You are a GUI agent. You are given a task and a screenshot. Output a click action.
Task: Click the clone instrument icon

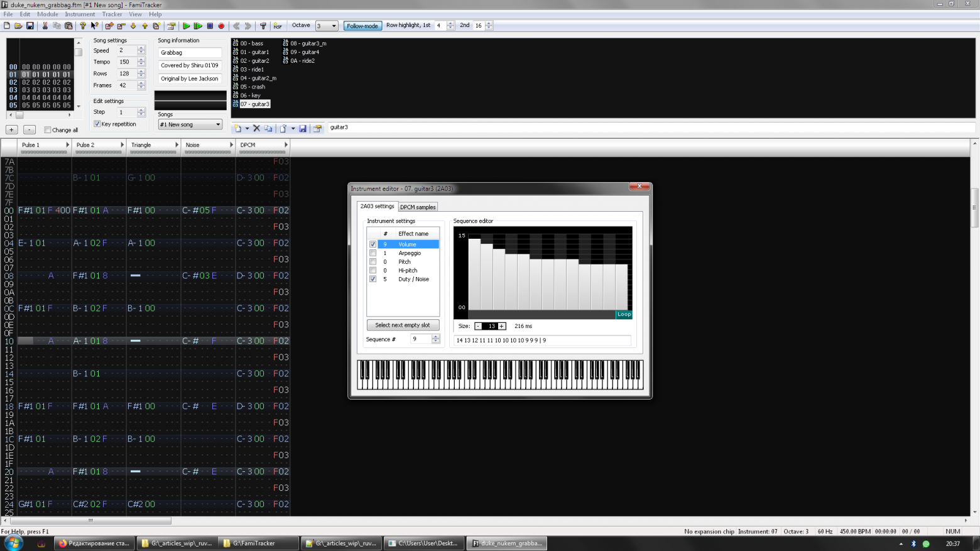(268, 128)
